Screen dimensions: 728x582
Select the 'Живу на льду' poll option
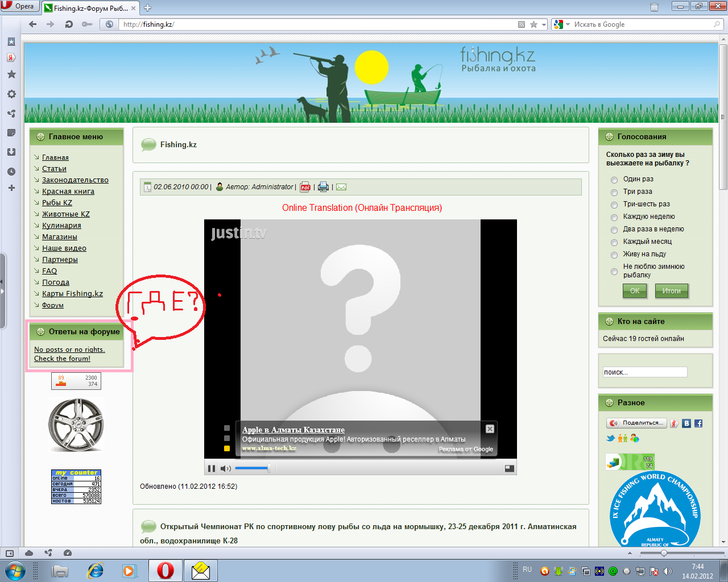point(614,255)
